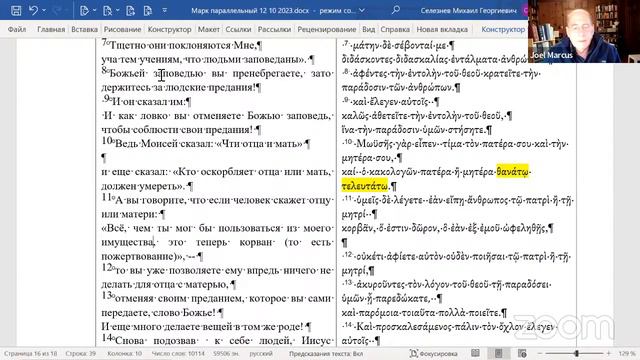Switch to the Вставка ribbon tab
Image resolution: width=640 pixels, height=360 pixels.
(84, 29)
